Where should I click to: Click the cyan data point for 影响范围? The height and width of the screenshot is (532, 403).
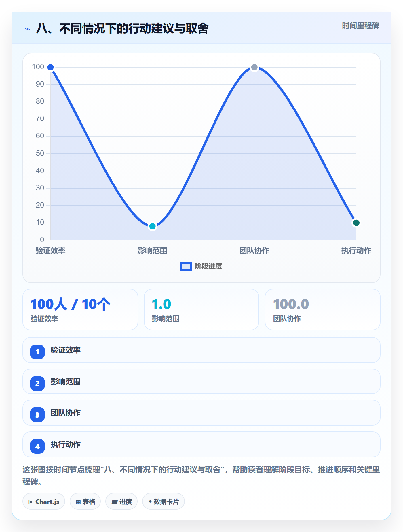click(152, 226)
